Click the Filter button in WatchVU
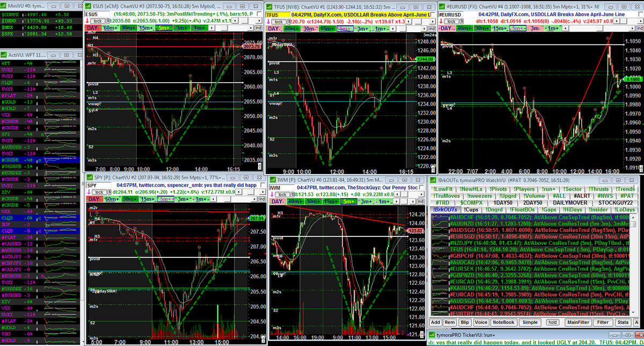Image resolution: width=644 pixels, height=346 pixels. click(603, 322)
